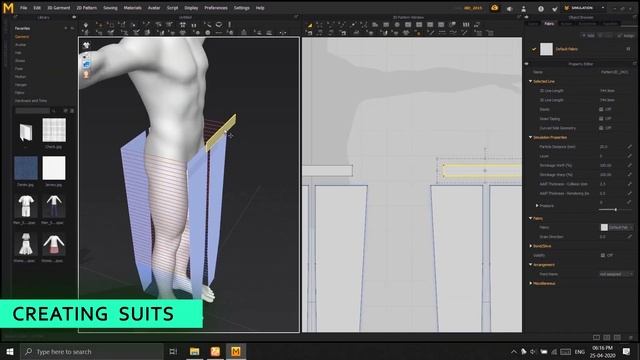The image size is (640, 360).
Task: Select Avatar in the Library list
Action: (x=20, y=44)
